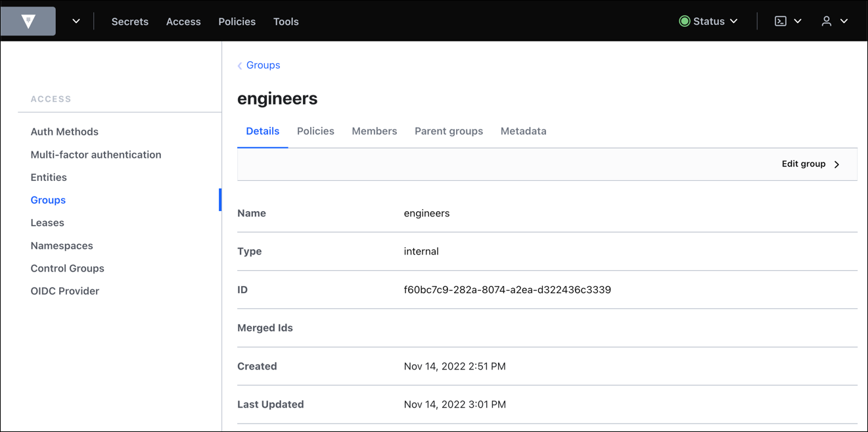The width and height of the screenshot is (868, 432).
Task: Open the web CLI terminal icon
Action: click(x=779, y=20)
